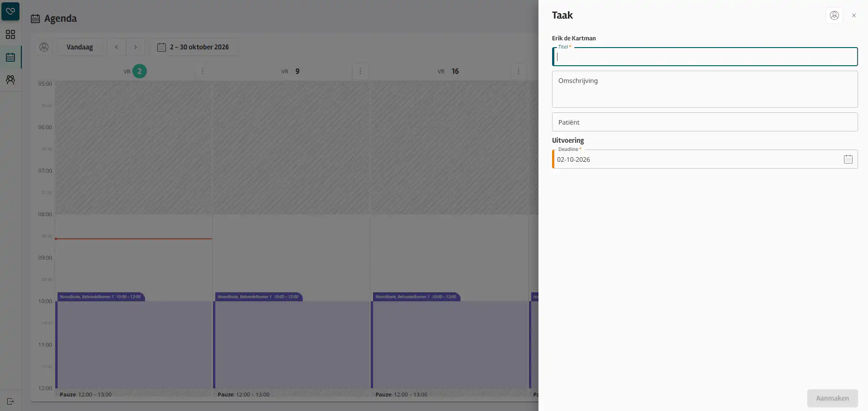The image size is (868, 411).
Task: Open the date range picker 2 – 30 oktober 2026
Action: (x=194, y=47)
